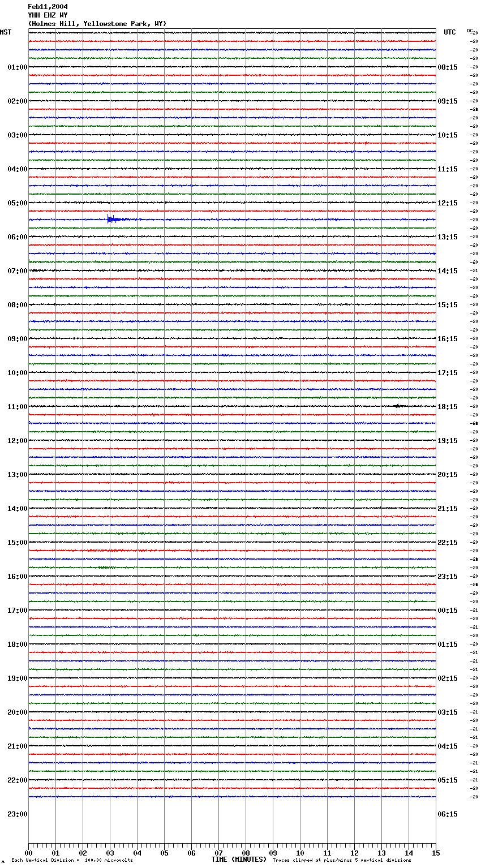Click the '12:15' UTC time label
Screen dimensions: 481x868
[448, 203]
